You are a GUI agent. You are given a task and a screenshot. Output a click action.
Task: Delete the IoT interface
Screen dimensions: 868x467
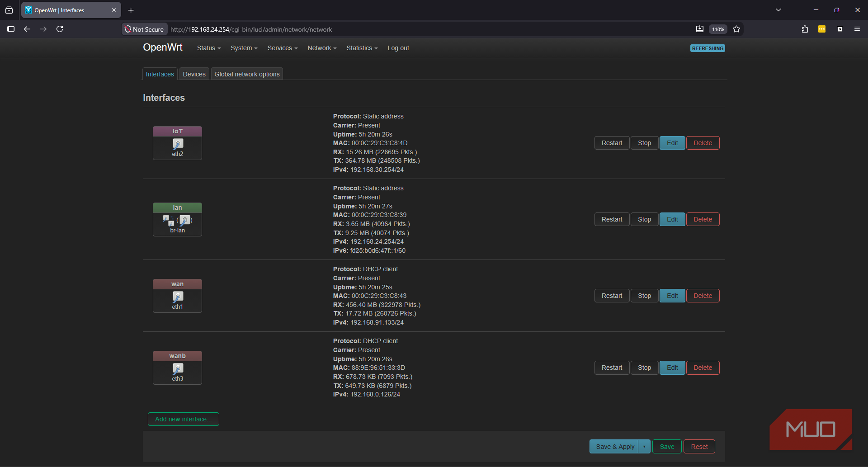pyautogui.click(x=703, y=143)
